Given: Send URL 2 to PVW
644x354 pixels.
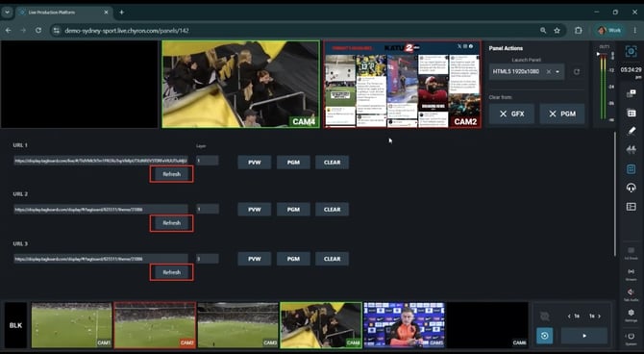Looking at the screenshot, I should click(255, 210).
